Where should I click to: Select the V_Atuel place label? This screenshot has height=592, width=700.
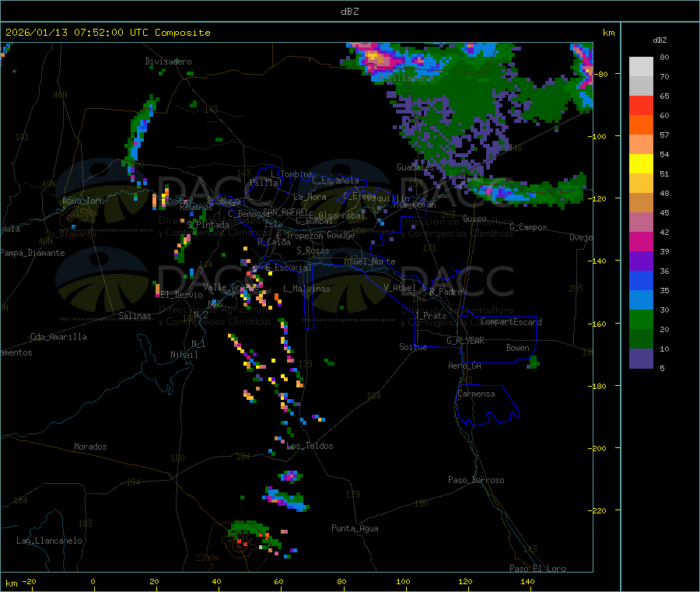pyautogui.click(x=400, y=288)
